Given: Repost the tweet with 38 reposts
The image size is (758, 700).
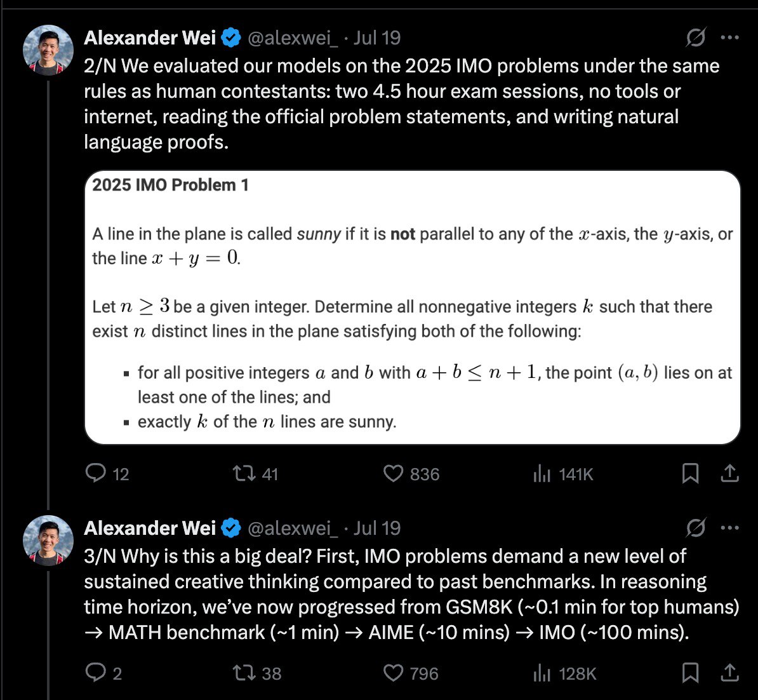Looking at the screenshot, I should click(x=242, y=673).
